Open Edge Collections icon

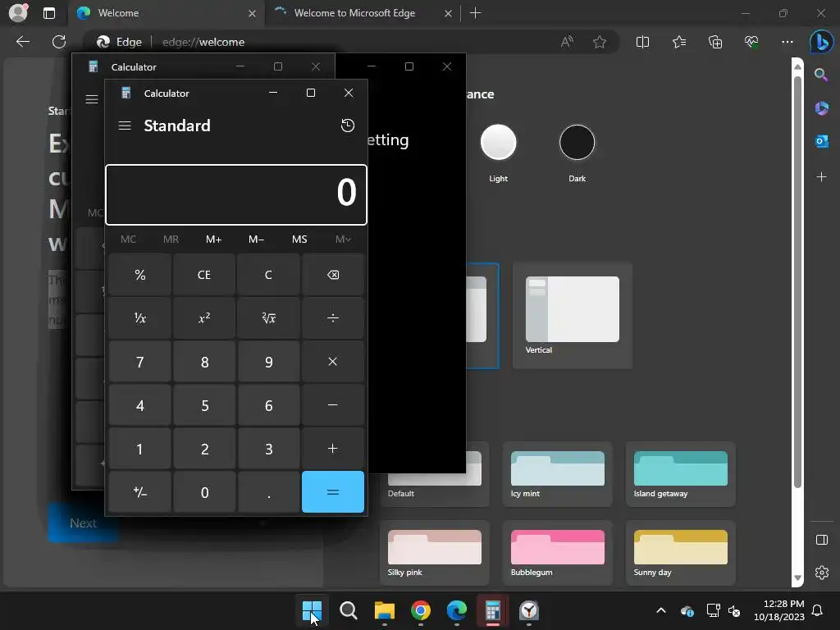pos(715,42)
